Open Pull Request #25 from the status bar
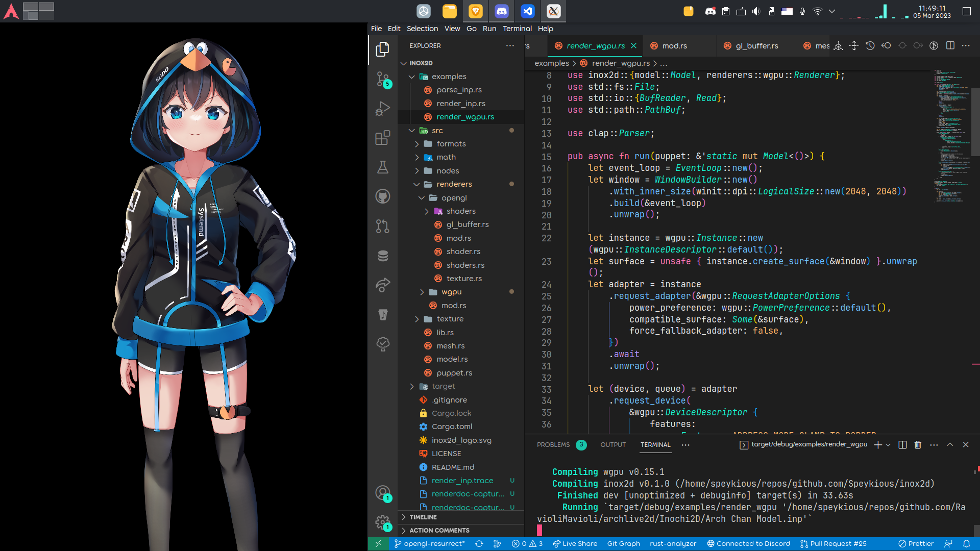 [834, 543]
